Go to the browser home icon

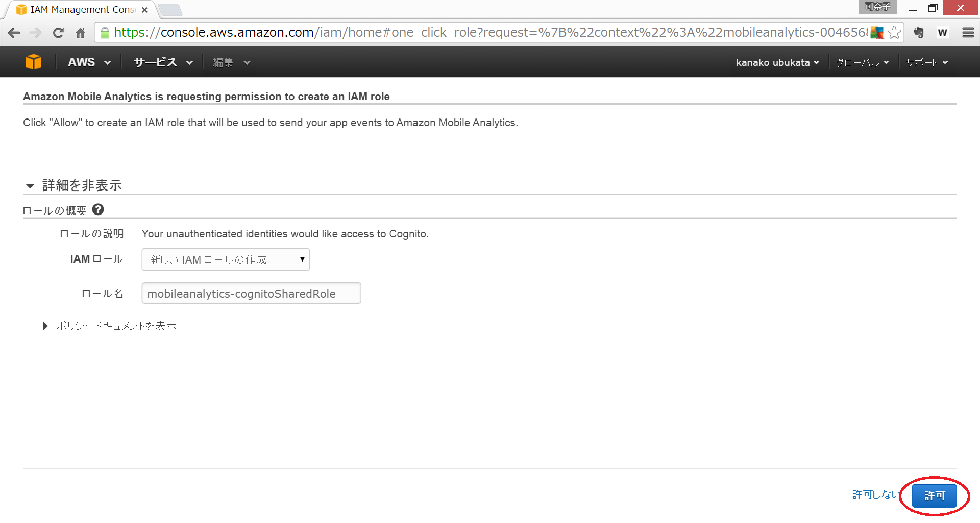click(x=80, y=33)
